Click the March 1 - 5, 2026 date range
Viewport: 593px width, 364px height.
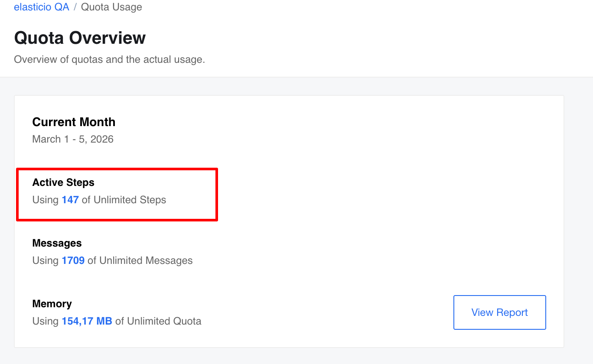(73, 139)
